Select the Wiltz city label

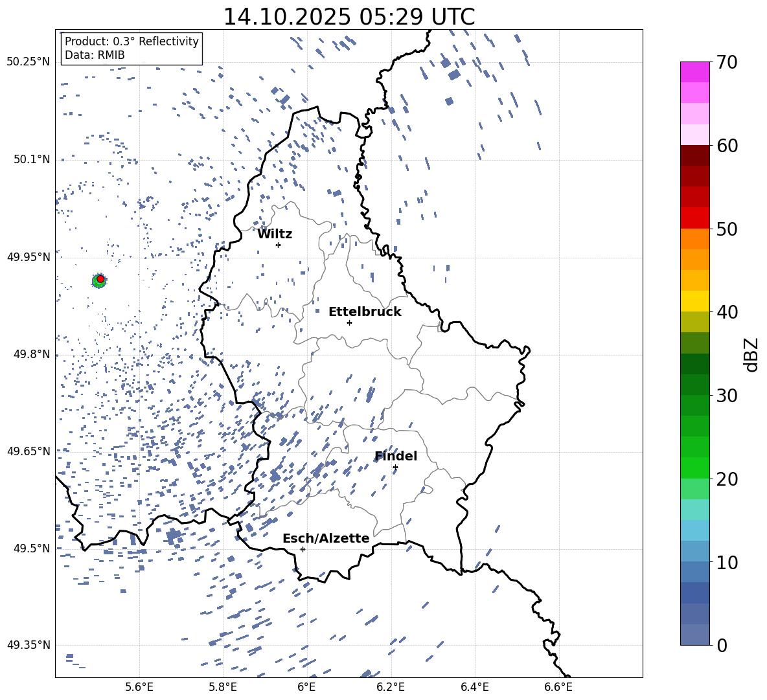pyautogui.click(x=275, y=234)
